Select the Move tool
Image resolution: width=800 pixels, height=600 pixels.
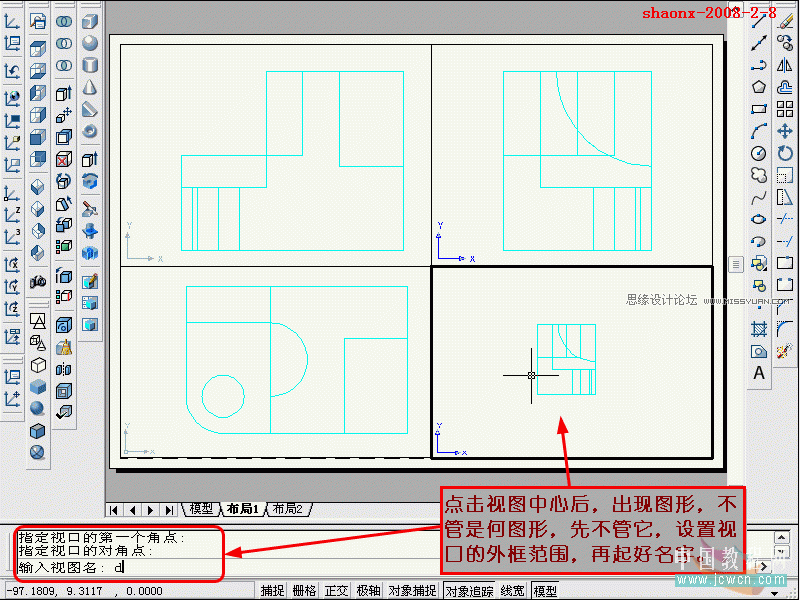785,131
